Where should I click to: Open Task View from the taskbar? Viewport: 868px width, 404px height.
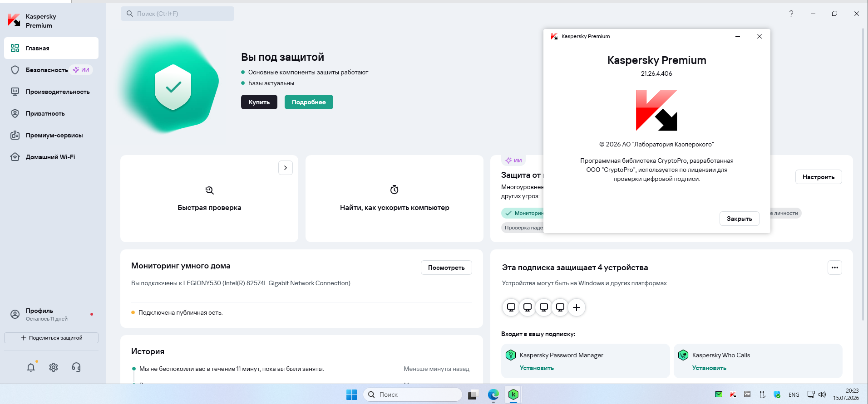click(473, 394)
